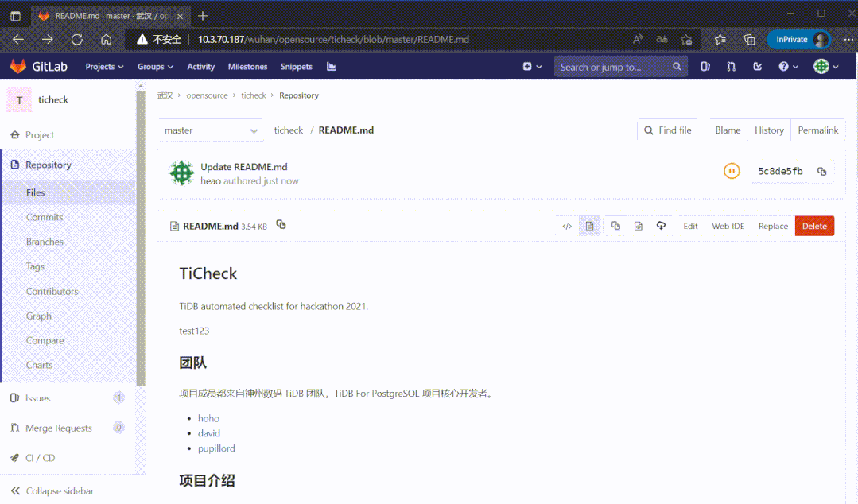Open the Blame view for README.md

pyautogui.click(x=728, y=130)
